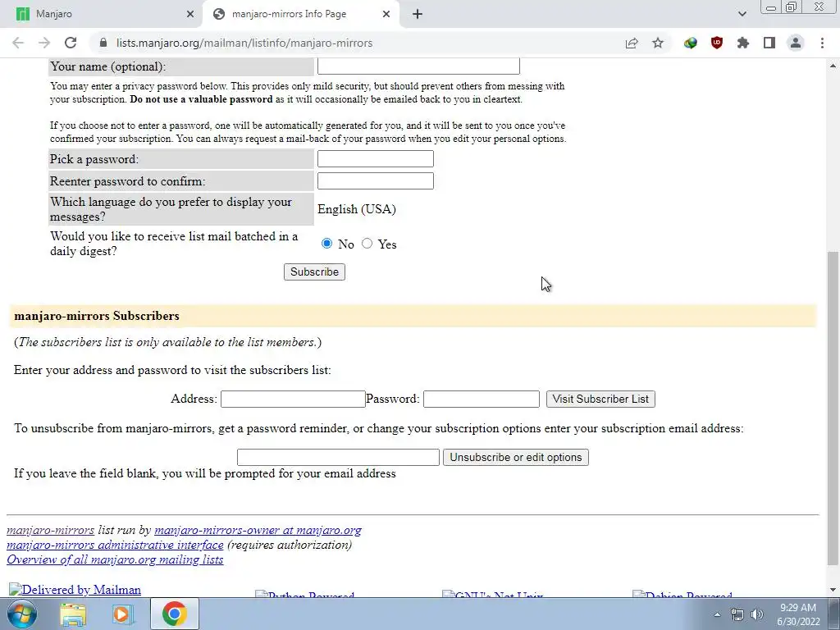
Task: Open Windows Media Player from taskbar
Action: [x=123, y=614]
